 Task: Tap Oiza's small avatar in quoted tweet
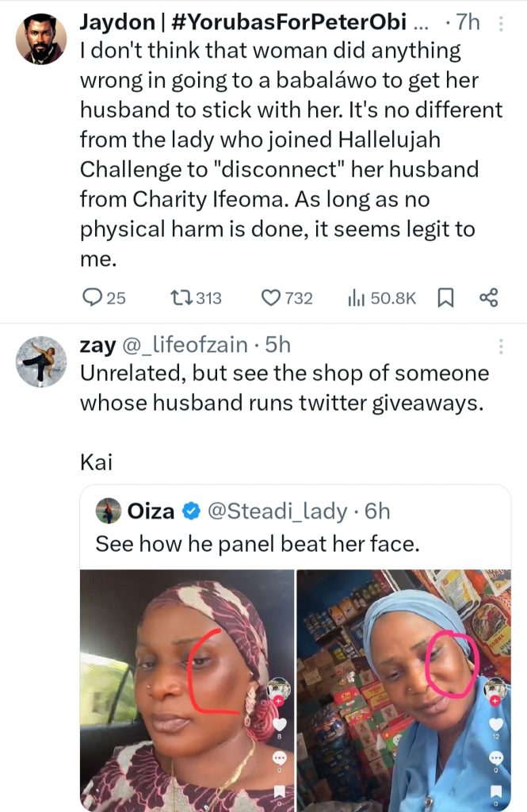[109, 511]
